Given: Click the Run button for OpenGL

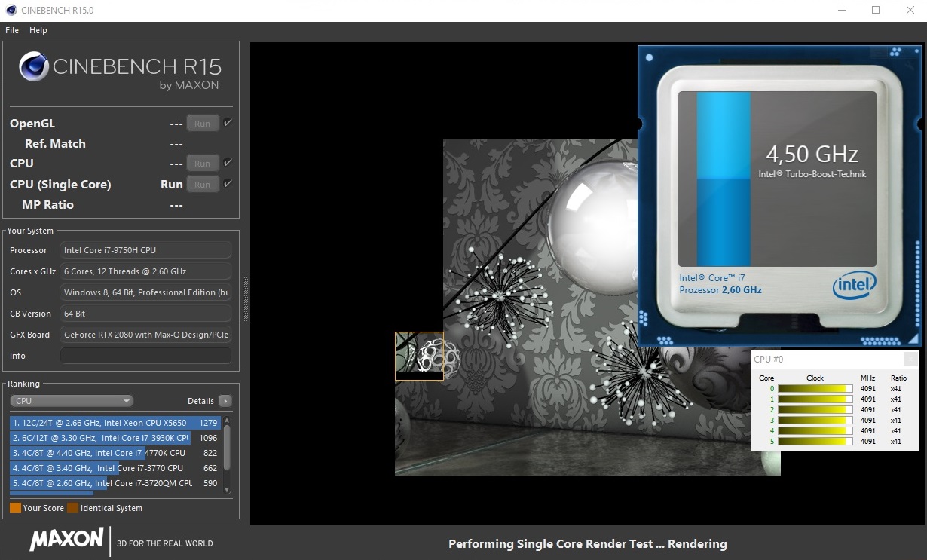Looking at the screenshot, I should click(203, 124).
